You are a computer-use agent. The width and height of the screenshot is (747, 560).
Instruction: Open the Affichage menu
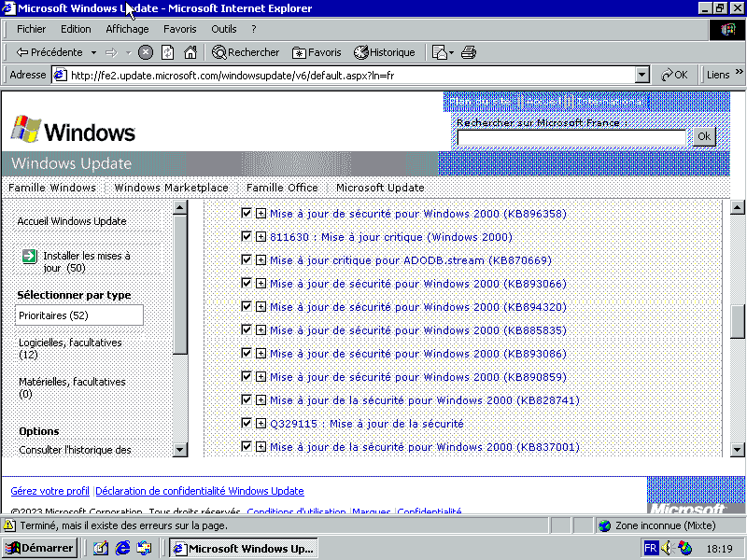coord(127,29)
